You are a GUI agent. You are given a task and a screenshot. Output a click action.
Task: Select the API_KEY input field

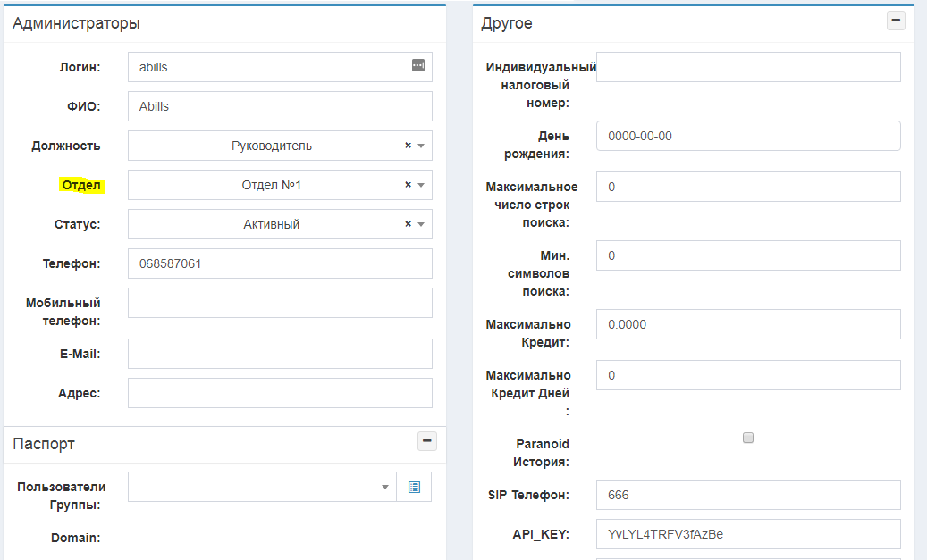click(x=748, y=534)
